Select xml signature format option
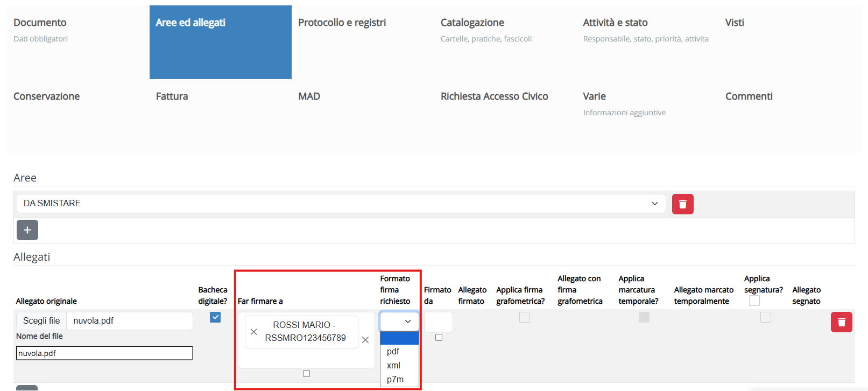 tap(399, 365)
